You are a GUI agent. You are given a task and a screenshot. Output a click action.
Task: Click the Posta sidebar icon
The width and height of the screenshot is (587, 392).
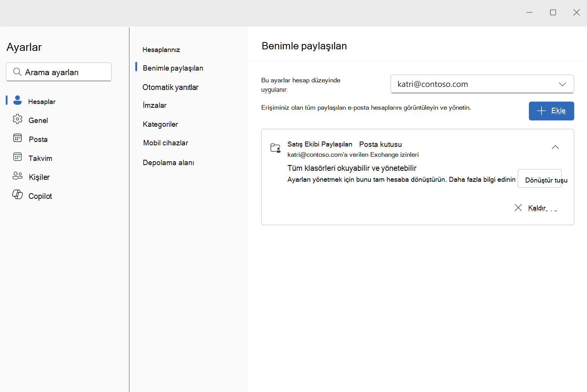tap(17, 138)
